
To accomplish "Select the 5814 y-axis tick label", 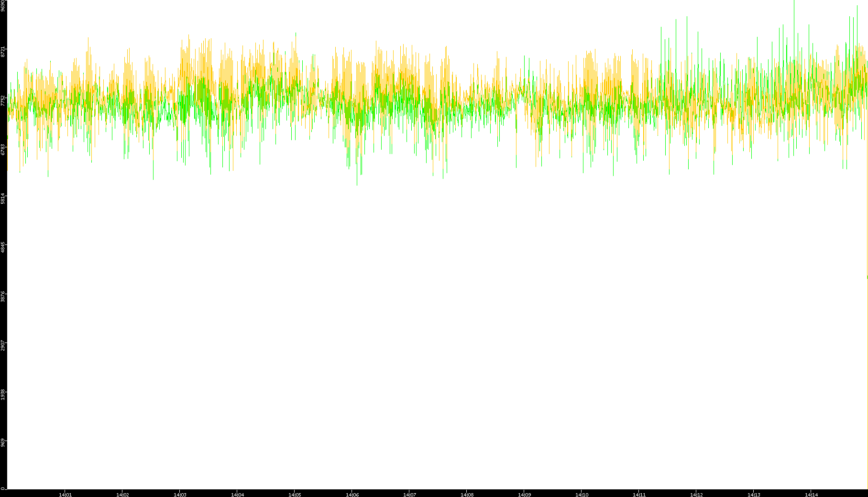I will pos(3,199).
